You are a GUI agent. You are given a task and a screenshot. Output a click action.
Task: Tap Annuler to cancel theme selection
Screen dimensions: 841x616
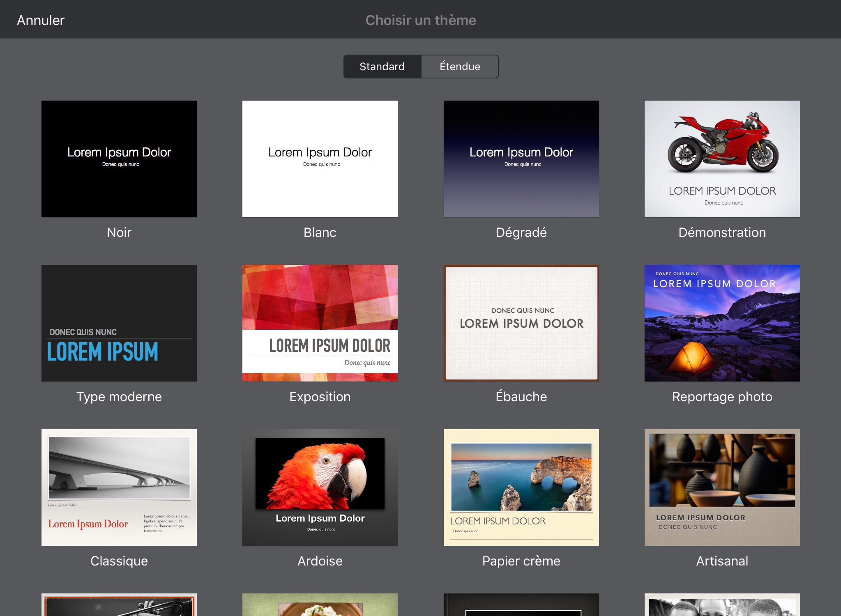click(x=40, y=20)
